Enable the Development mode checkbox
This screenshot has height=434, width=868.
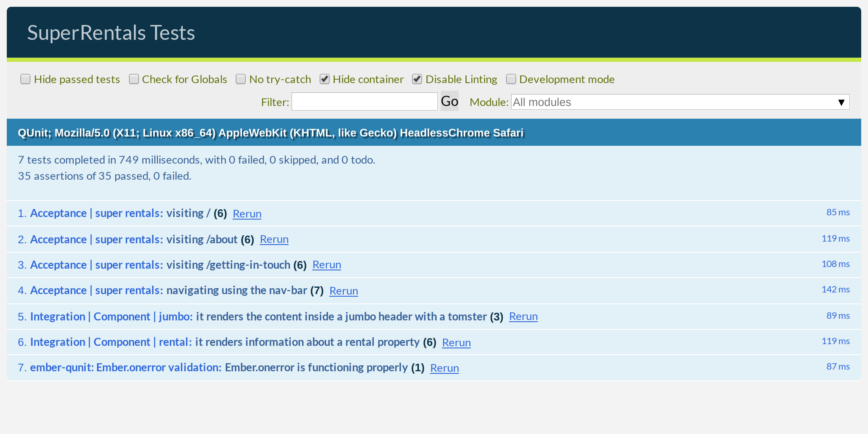pos(511,79)
